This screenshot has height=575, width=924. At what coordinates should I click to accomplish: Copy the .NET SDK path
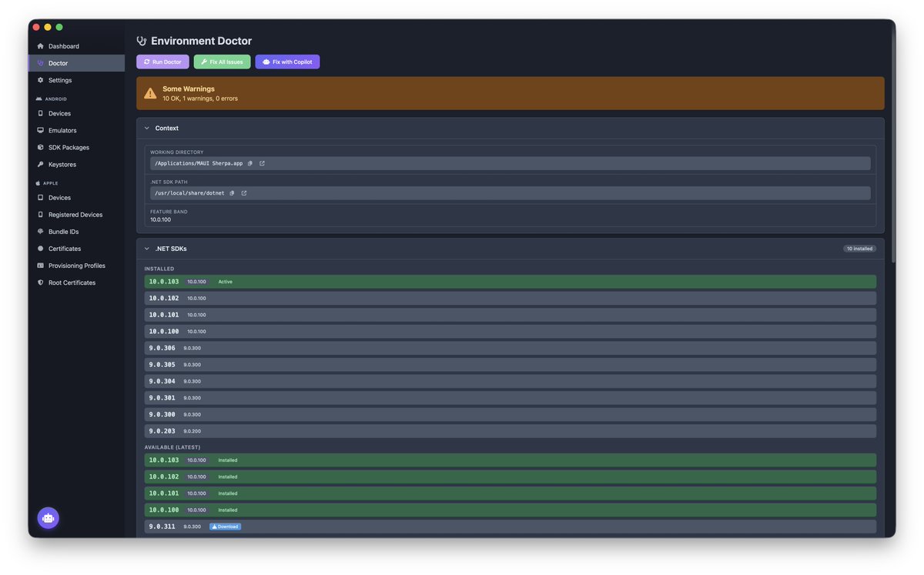coord(232,193)
